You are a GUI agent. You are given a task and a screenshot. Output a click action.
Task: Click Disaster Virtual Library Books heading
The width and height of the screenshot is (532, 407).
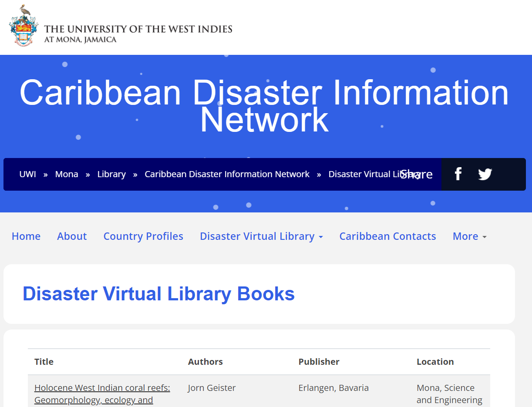pyautogui.click(x=159, y=294)
